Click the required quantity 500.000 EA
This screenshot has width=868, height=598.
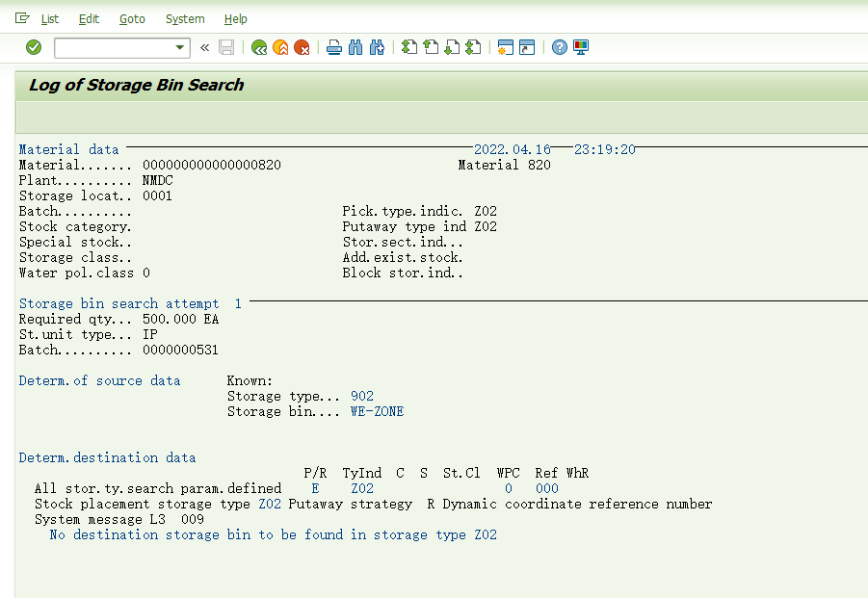180,319
